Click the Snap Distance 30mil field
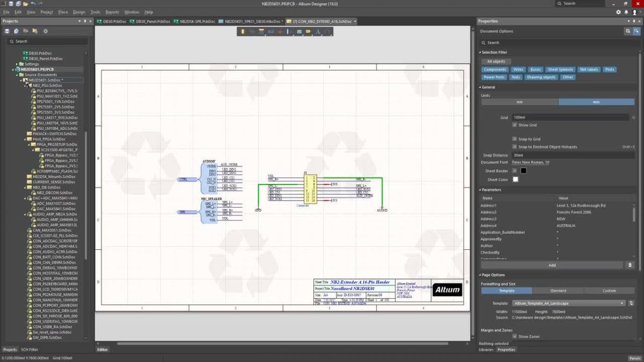This screenshot has height=362, width=644. pos(573,155)
